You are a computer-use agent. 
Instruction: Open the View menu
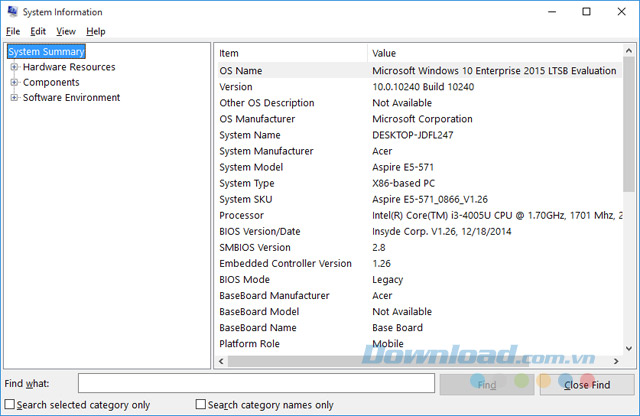[x=66, y=31]
